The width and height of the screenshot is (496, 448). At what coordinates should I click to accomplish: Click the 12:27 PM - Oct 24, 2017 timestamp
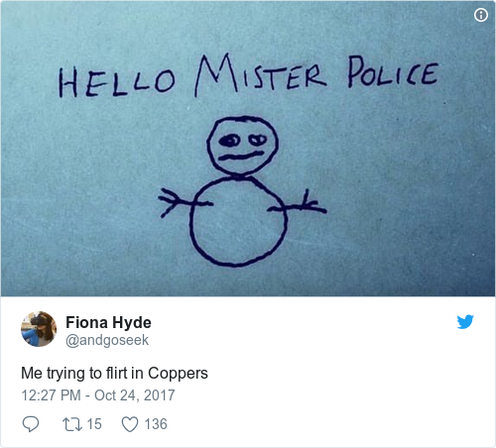98,395
